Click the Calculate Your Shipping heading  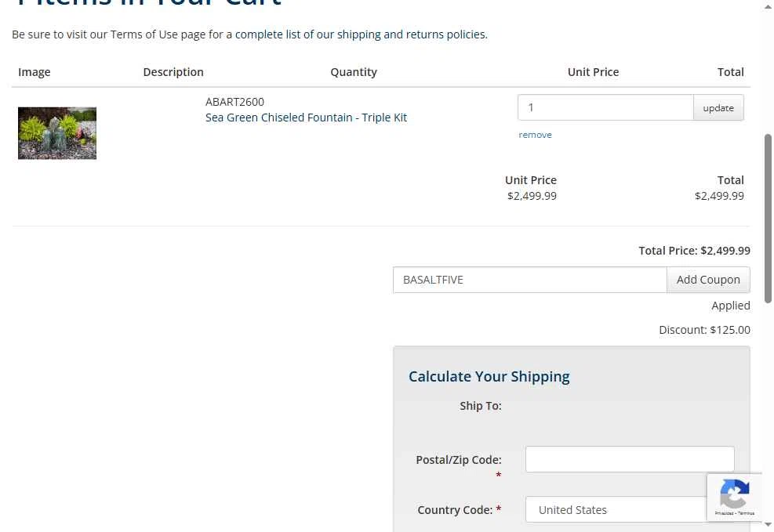click(489, 377)
